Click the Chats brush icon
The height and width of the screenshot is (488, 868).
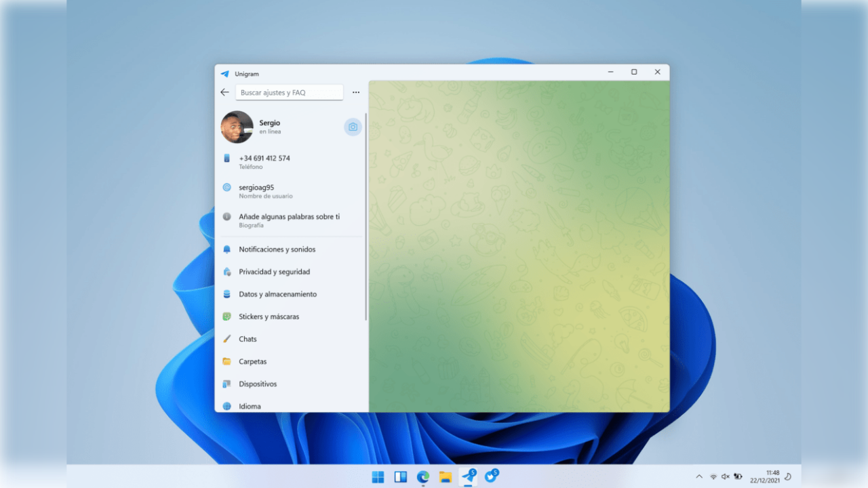click(x=227, y=339)
